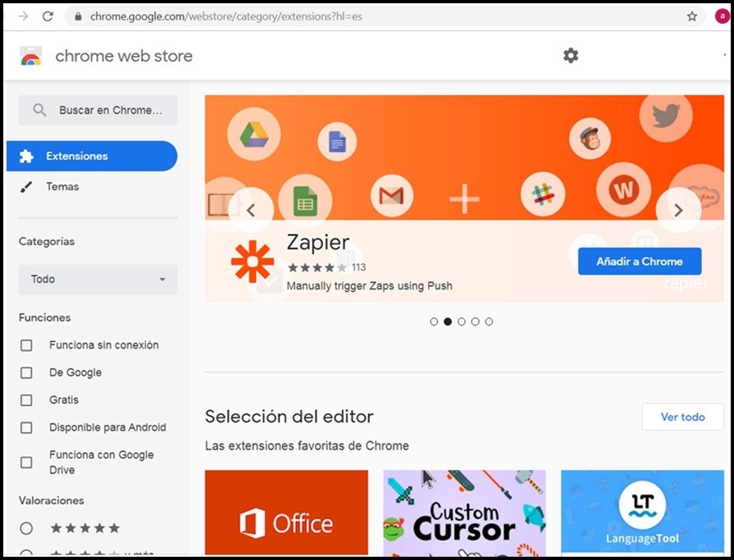This screenshot has width=734, height=560.
Task: Click the red W icon in banner
Action: click(x=623, y=190)
